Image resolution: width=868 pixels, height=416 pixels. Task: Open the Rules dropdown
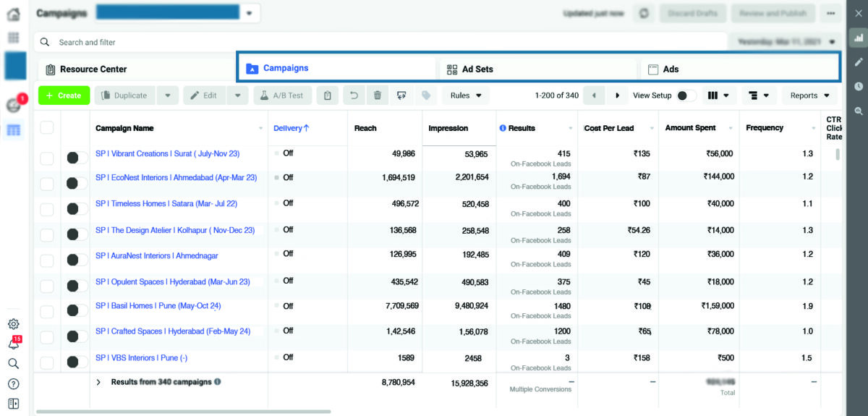pos(466,95)
